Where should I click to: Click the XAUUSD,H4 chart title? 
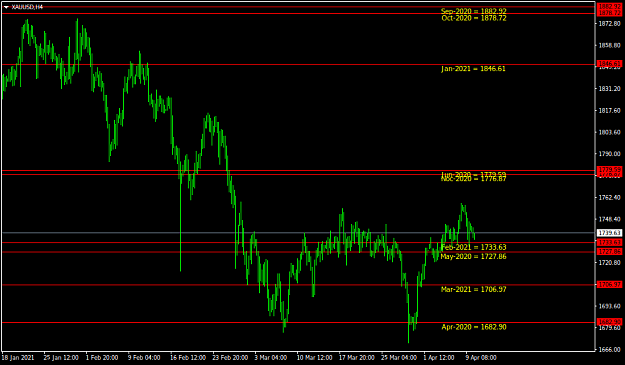(x=27, y=7)
